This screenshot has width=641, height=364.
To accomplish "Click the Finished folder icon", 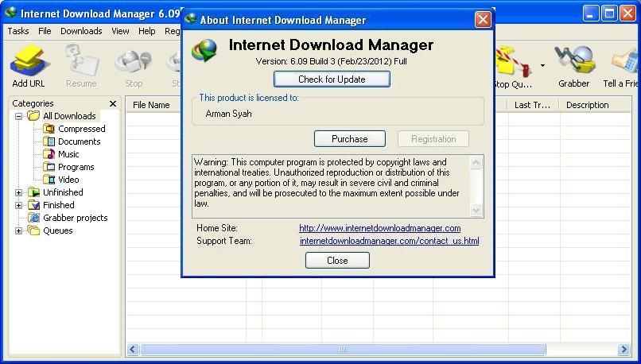I will pos(34,205).
